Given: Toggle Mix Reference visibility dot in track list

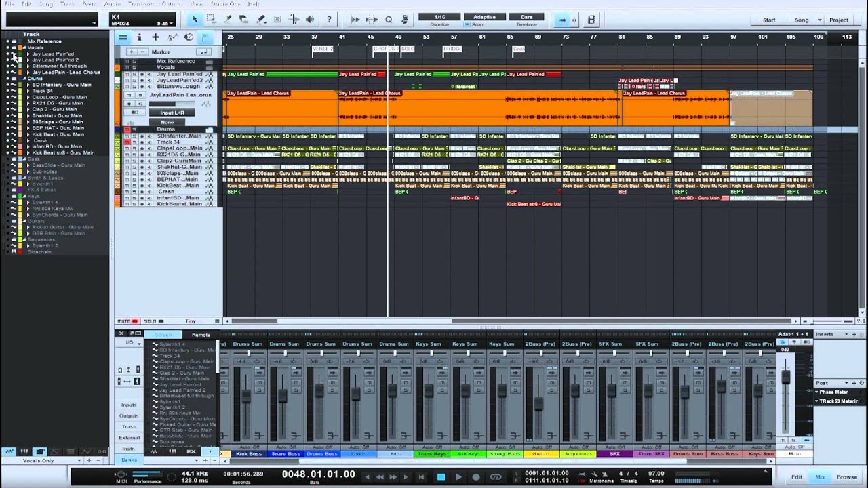Looking at the screenshot, I should [8, 41].
